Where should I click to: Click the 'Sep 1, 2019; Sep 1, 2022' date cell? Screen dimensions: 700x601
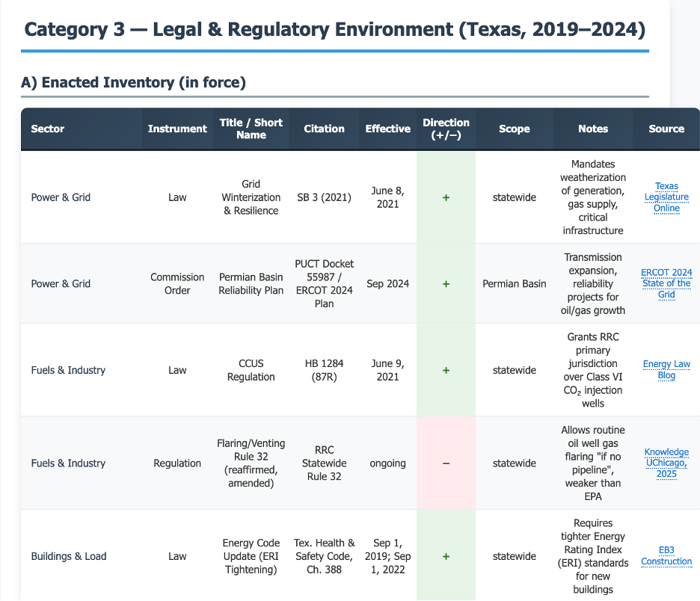pyautogui.click(x=387, y=556)
